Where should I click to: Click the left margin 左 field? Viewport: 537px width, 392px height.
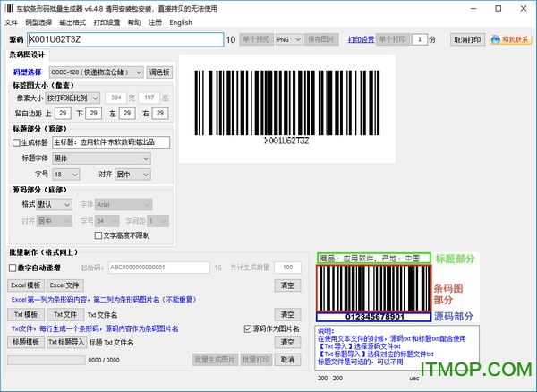127,114
